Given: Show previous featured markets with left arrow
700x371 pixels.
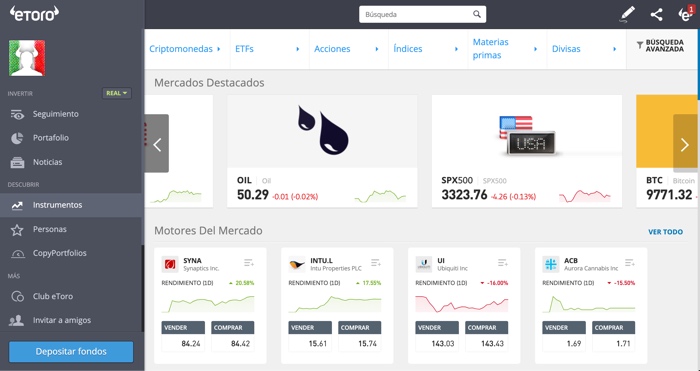Looking at the screenshot, I should coord(157,144).
